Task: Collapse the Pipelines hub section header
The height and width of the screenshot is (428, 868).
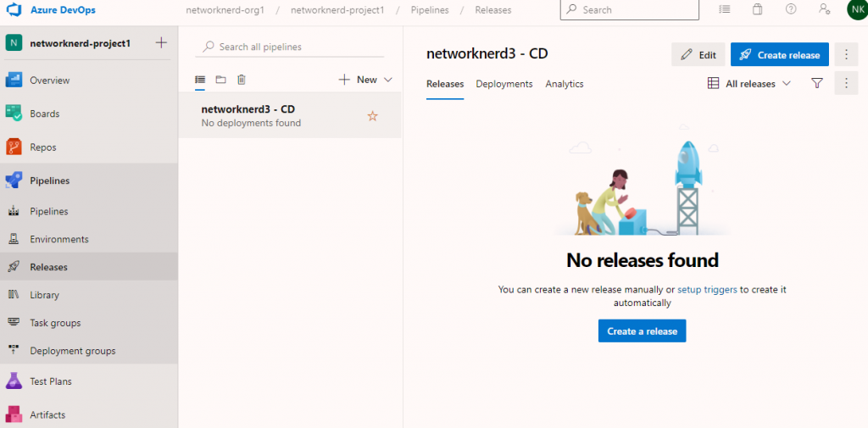Action: 88,181
